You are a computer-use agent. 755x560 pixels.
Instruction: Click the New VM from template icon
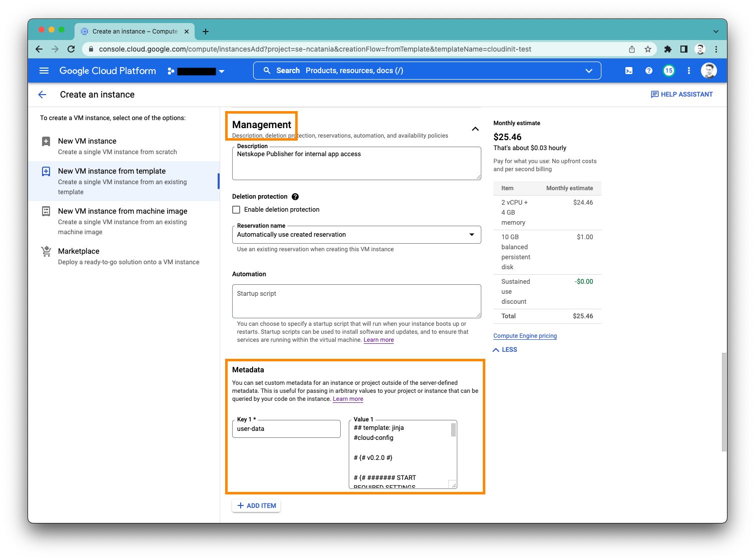pos(46,171)
